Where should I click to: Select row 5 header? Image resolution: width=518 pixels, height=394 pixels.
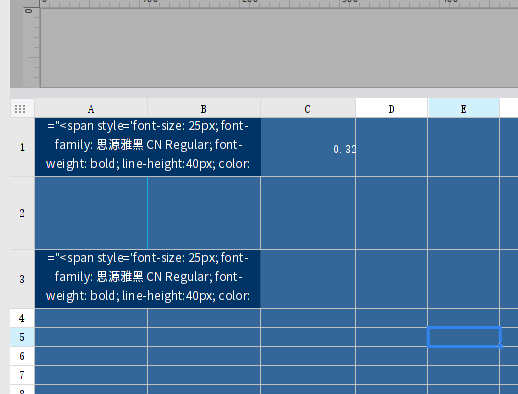click(x=22, y=337)
